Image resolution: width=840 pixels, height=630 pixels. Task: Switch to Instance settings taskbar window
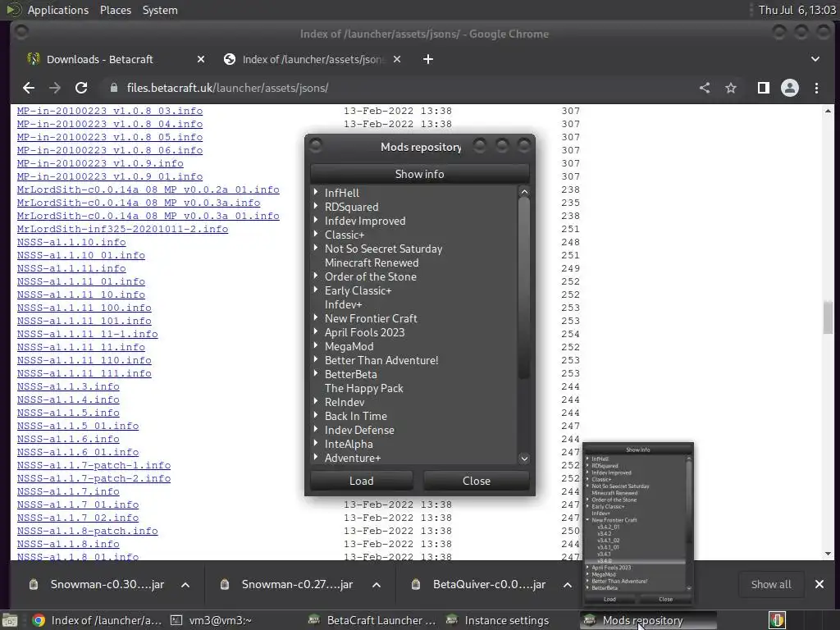498,620
